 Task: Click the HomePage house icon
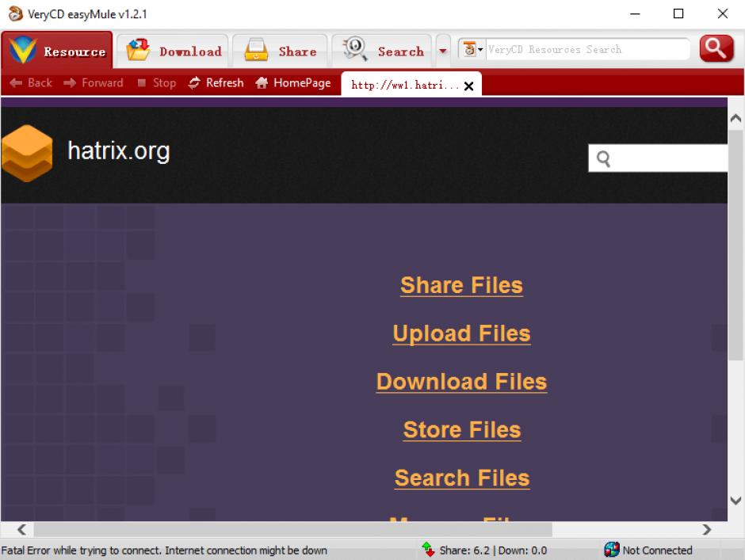coord(262,83)
